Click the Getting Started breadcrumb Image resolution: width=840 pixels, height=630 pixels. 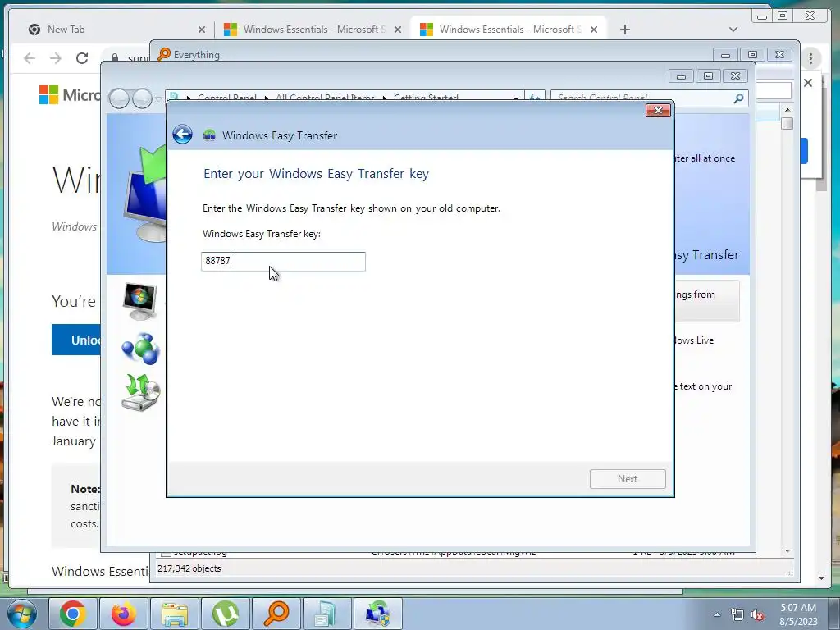(426, 98)
